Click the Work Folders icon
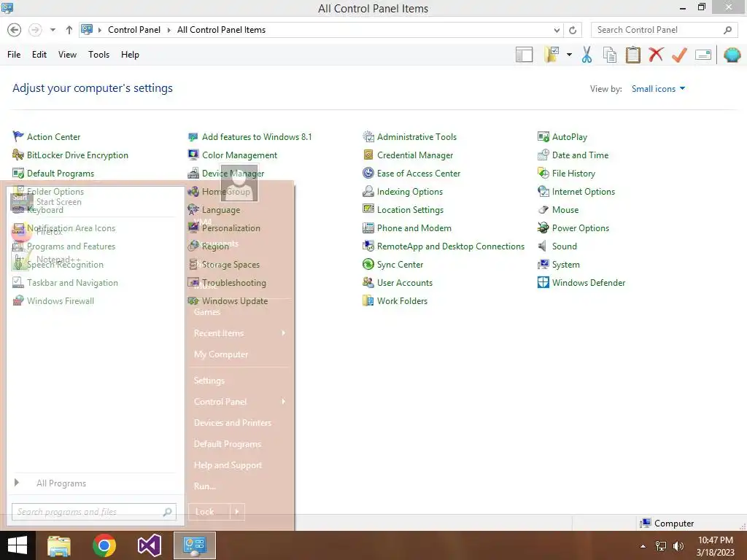 [368, 301]
